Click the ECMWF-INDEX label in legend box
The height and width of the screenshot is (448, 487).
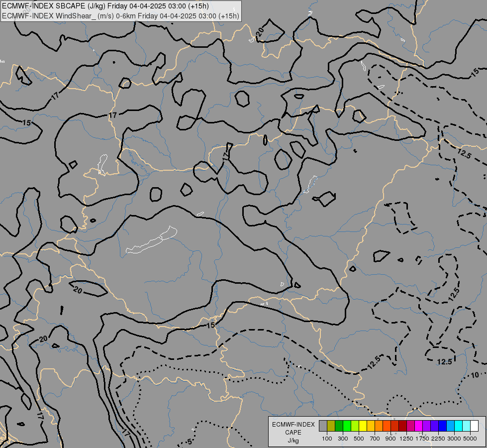point(293,425)
